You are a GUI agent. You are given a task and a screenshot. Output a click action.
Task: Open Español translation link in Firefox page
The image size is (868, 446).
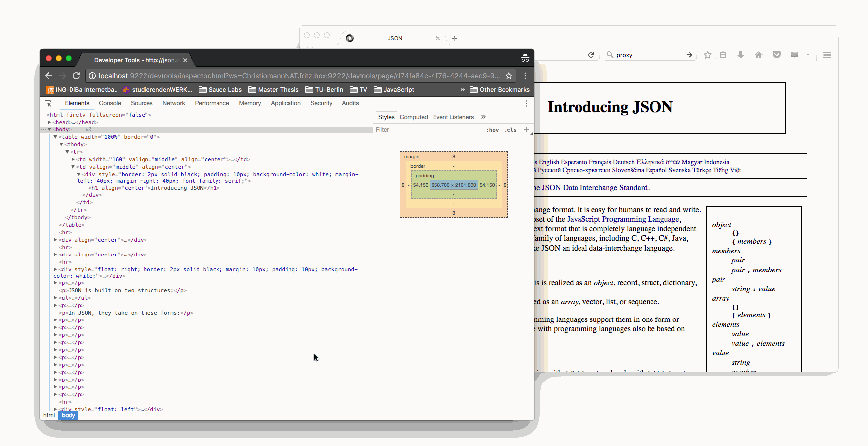(656, 170)
